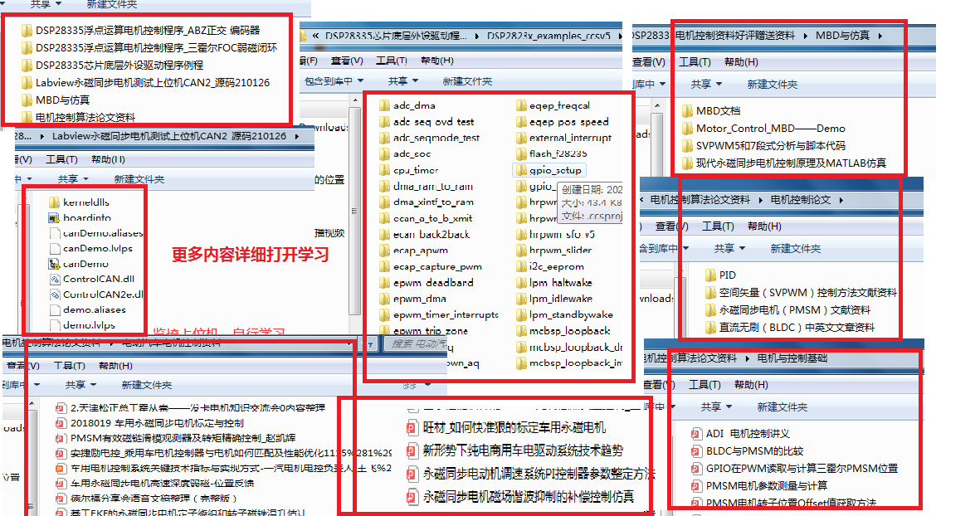Viewport: 980px width, 516px height.
Task: Open 共享 dropdown in DSP2823x_examples window
Action: (403, 81)
